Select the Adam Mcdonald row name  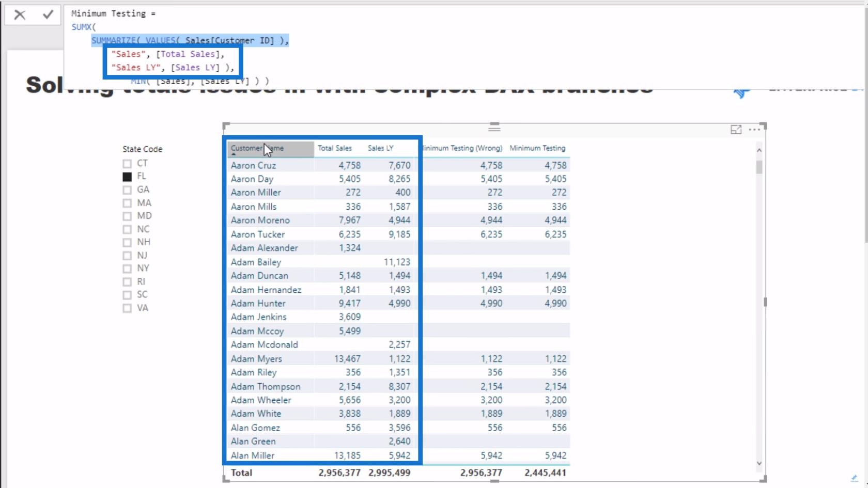[x=265, y=344]
